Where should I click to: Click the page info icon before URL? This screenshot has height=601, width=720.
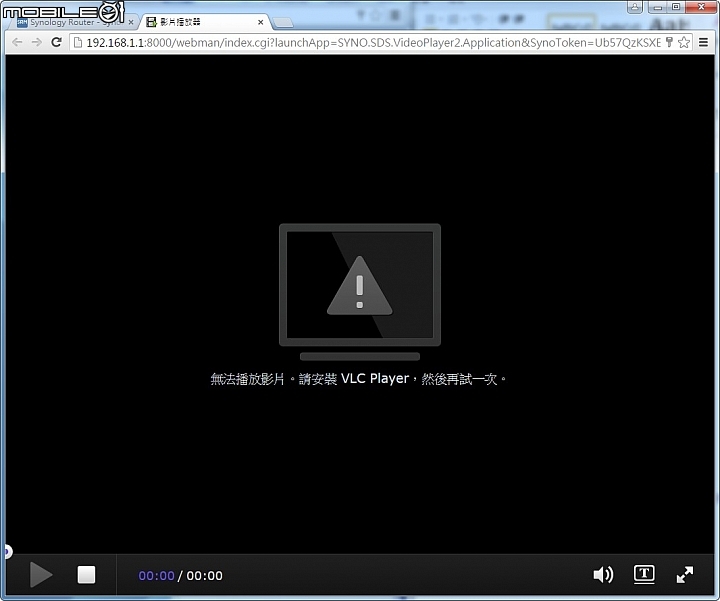pyautogui.click(x=78, y=42)
